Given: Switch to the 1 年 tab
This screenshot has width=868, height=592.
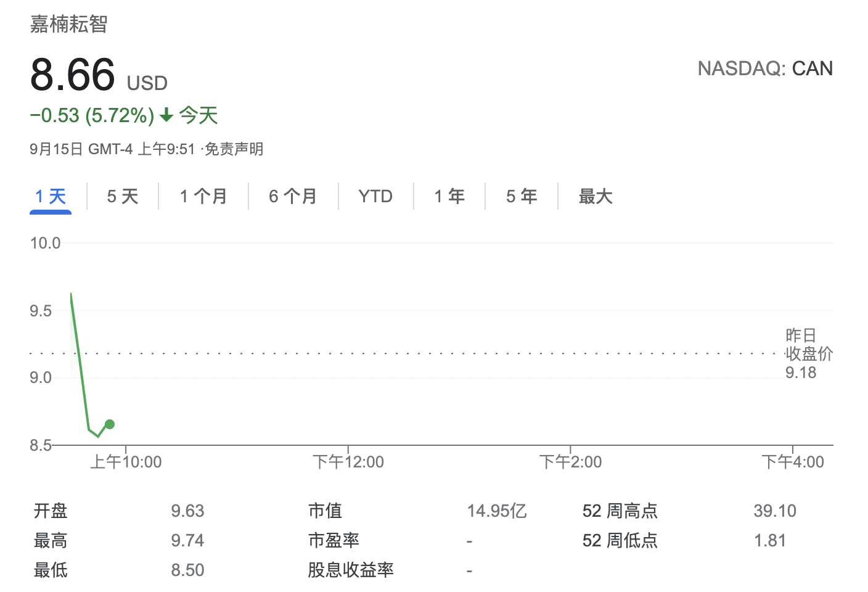Looking at the screenshot, I should coord(449,197).
